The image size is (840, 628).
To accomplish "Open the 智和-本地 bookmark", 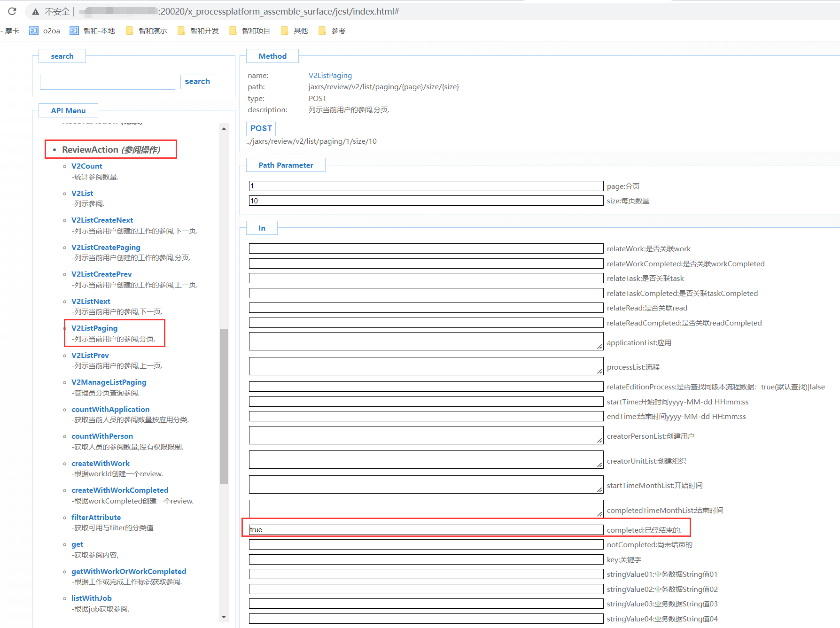I will [x=93, y=31].
